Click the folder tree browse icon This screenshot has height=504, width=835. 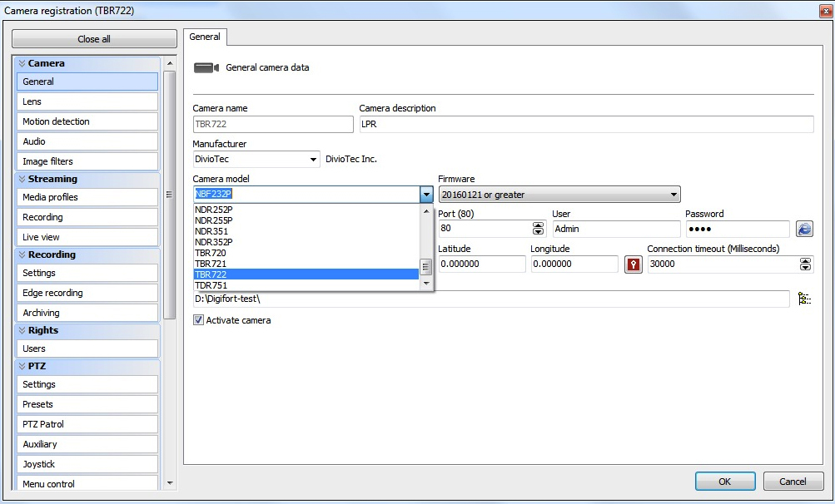pyautogui.click(x=804, y=299)
